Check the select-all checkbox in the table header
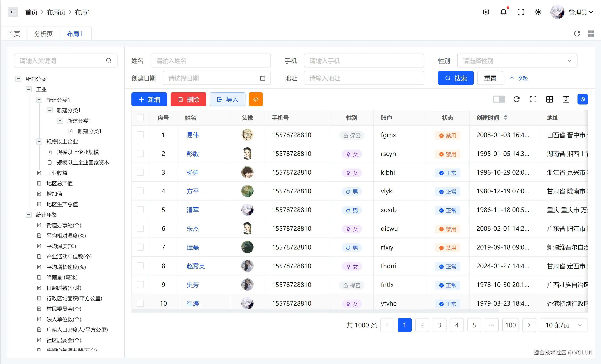 [140, 118]
